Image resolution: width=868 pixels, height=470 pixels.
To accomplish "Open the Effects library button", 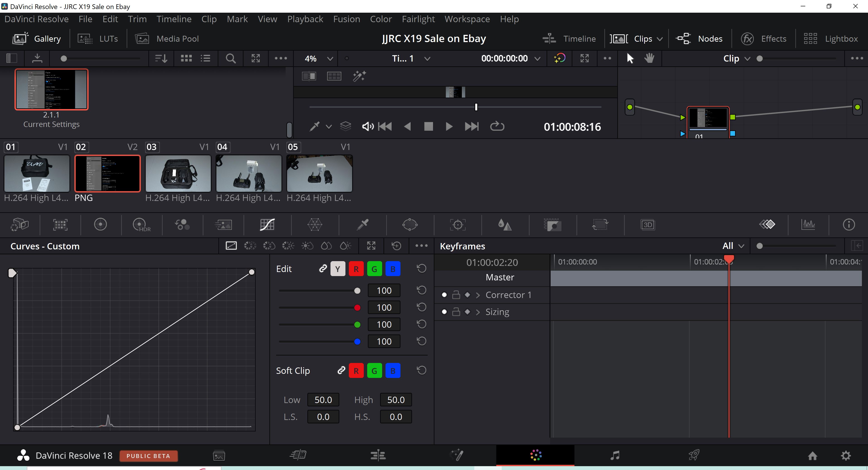I will click(x=764, y=39).
